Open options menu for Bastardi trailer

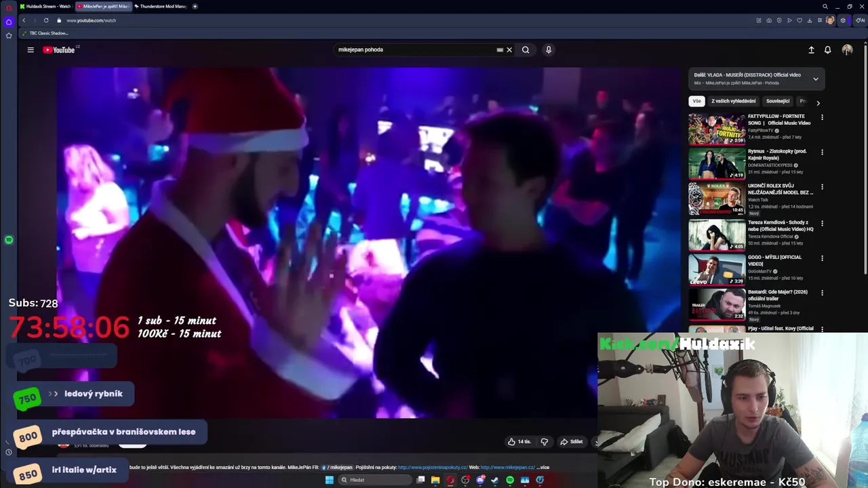point(822,293)
